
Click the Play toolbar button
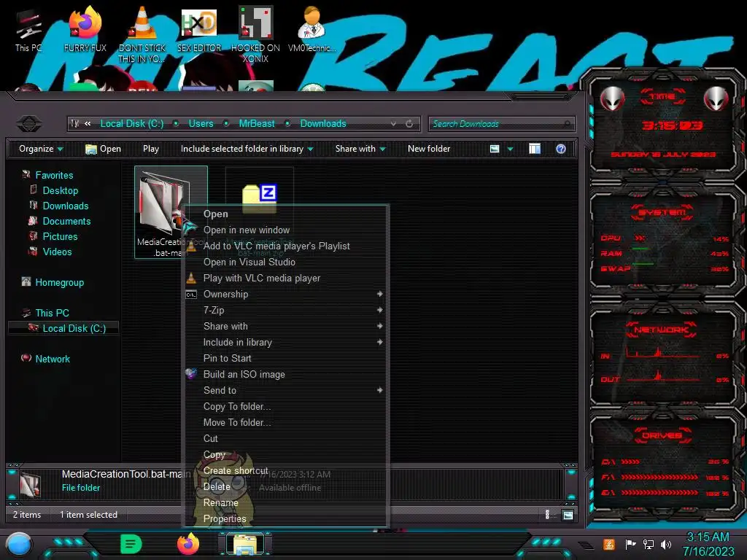click(x=151, y=149)
